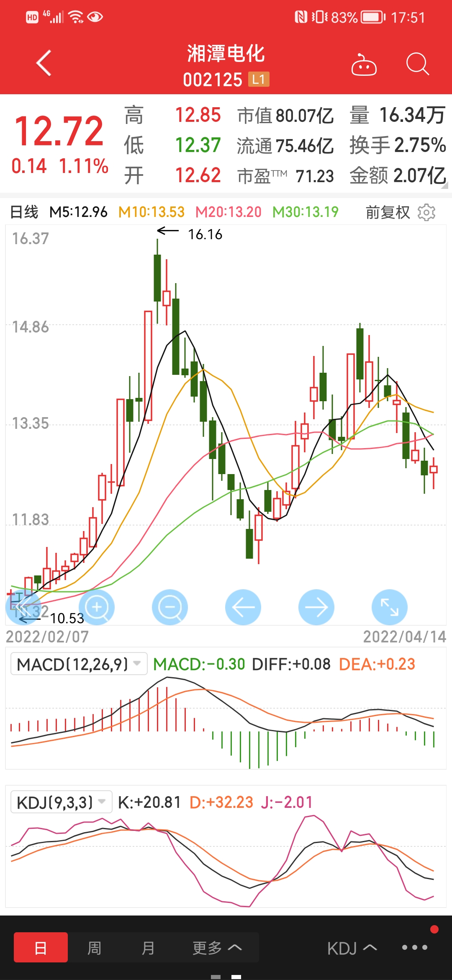Zoom in on the candlestick chart
Screen dimensions: 452x980
(x=97, y=607)
